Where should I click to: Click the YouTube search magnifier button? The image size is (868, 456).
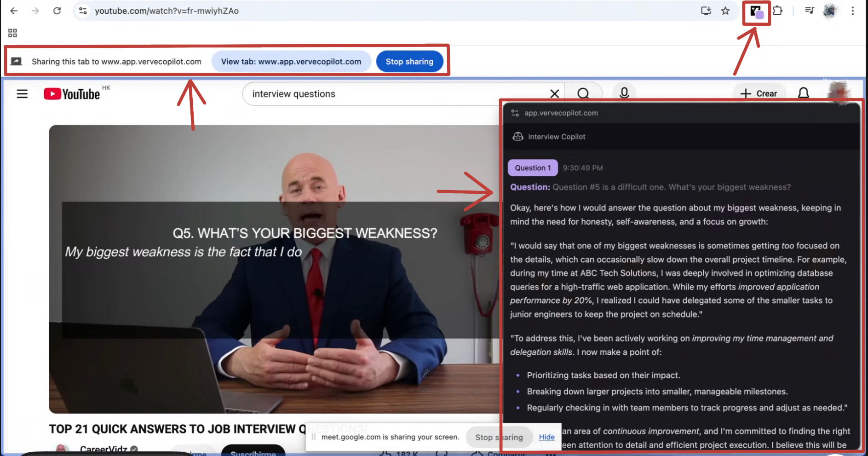(583, 94)
